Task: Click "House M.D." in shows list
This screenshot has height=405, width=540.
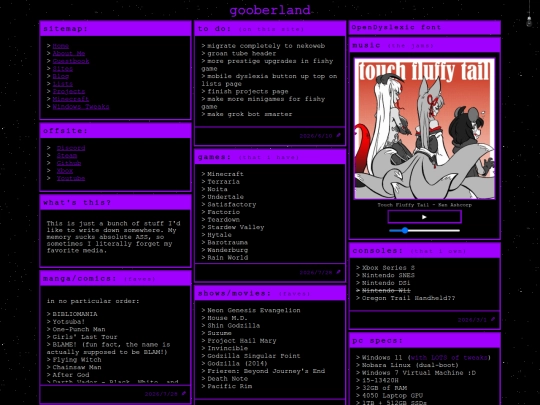Action: 227,318
